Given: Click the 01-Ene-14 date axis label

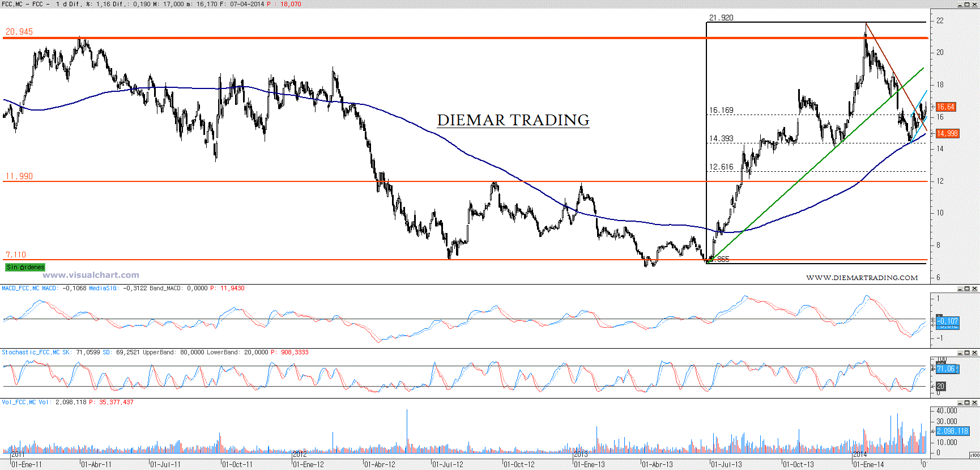Looking at the screenshot, I should coord(868,465).
